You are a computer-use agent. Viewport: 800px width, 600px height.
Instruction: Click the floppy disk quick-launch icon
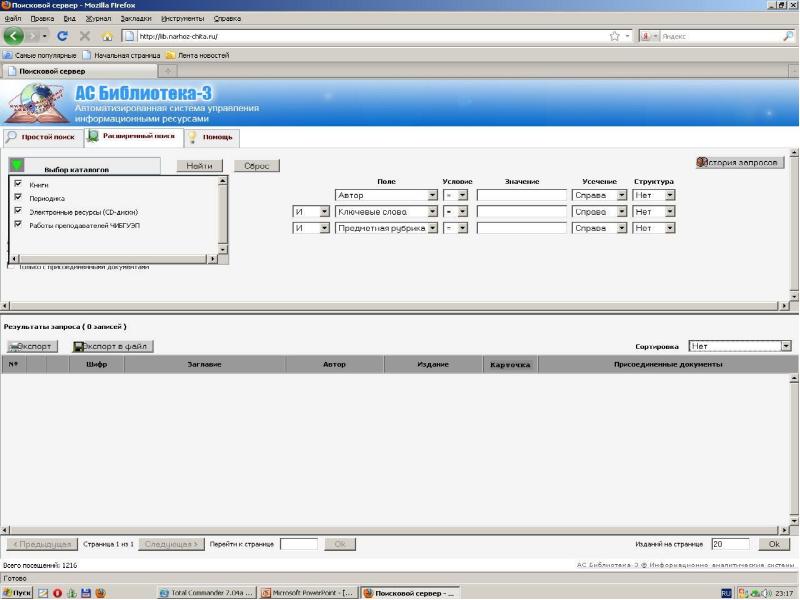86,593
